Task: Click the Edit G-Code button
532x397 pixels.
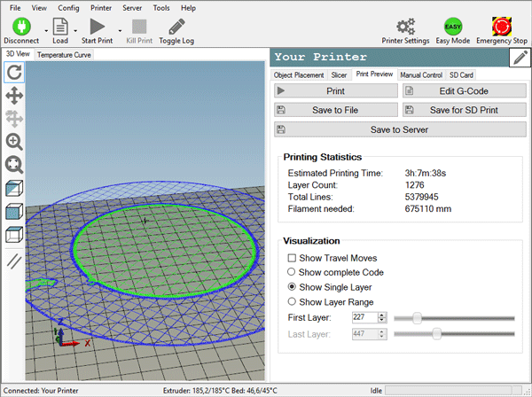Action: coord(465,91)
